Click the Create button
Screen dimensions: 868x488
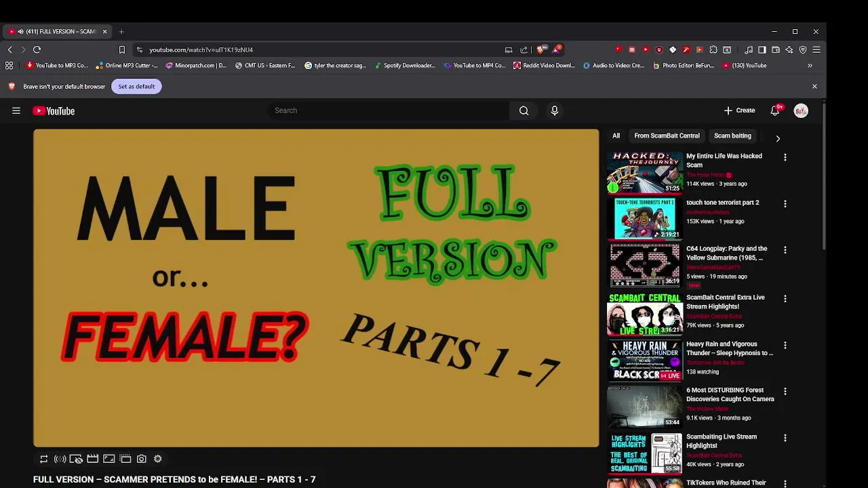tap(739, 110)
